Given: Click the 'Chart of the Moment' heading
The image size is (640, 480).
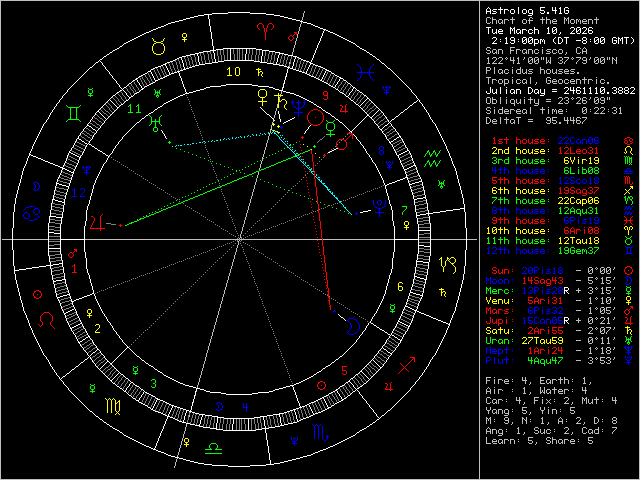Looking at the screenshot, I should pyautogui.click(x=542, y=20).
